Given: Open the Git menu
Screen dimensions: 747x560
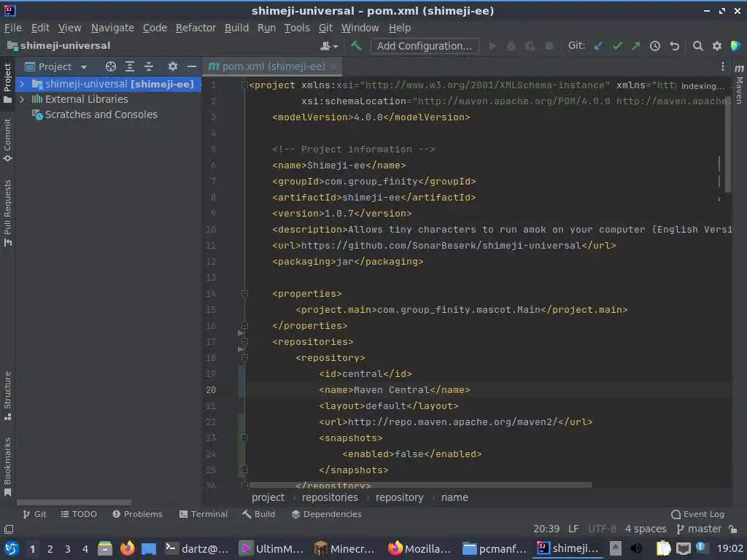Looking at the screenshot, I should tap(325, 28).
